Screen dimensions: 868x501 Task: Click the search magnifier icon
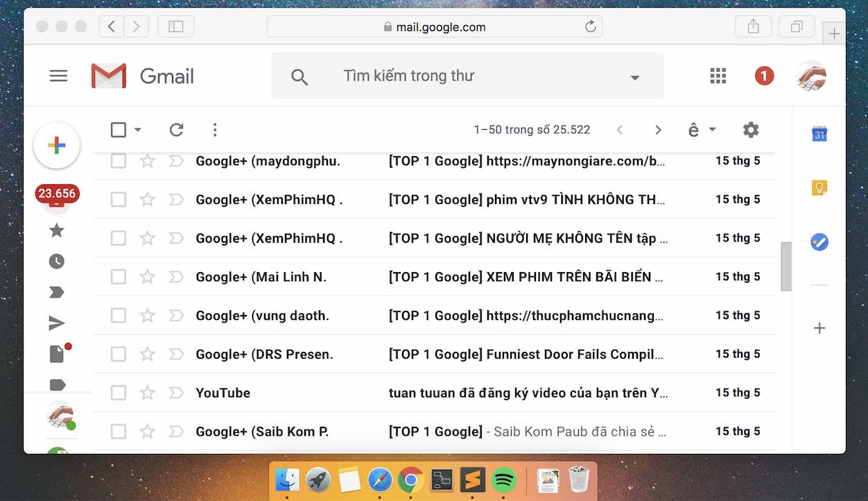[x=300, y=76]
